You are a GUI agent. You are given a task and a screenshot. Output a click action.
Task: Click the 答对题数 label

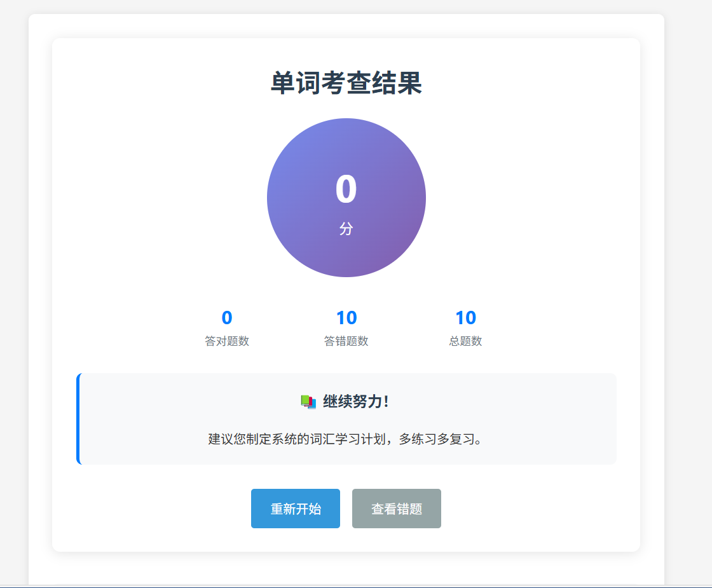point(227,341)
